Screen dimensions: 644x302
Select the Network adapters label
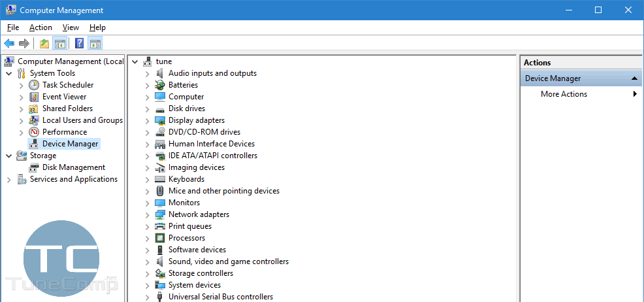[x=199, y=214]
